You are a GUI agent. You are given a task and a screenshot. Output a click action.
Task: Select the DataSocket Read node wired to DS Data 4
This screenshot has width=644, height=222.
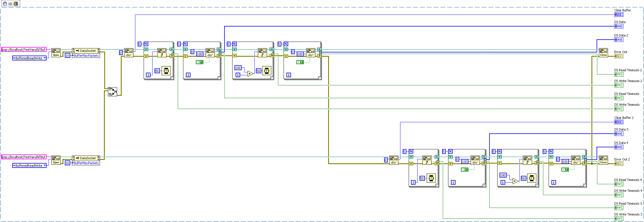(576, 160)
